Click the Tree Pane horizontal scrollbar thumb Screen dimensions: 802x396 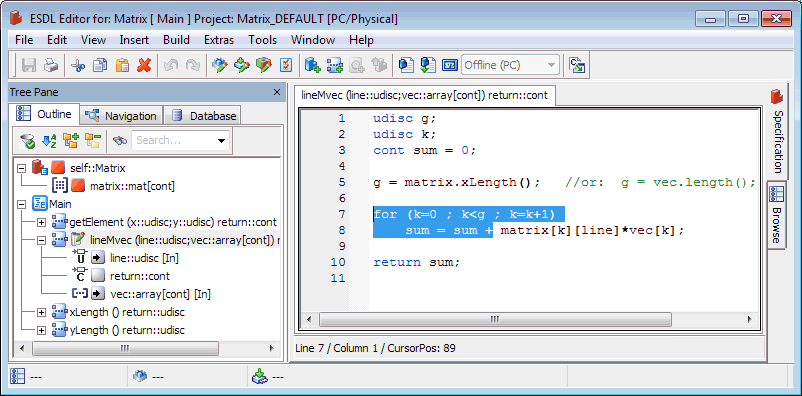tap(125, 348)
